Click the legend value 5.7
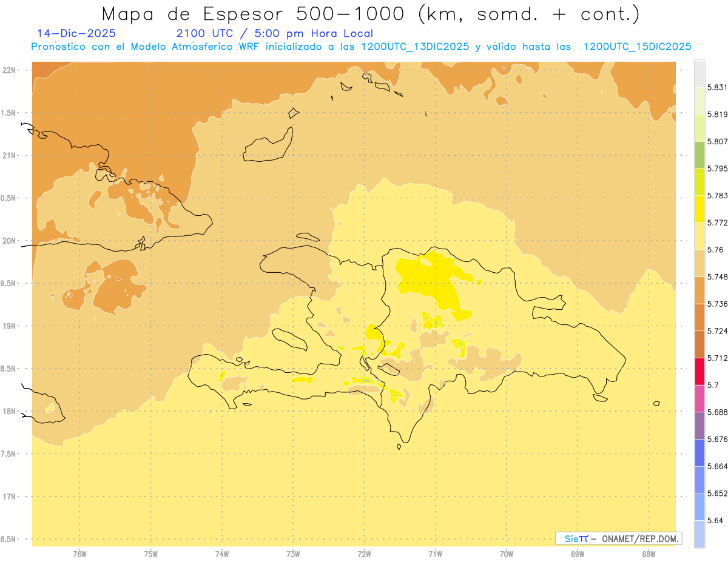The image size is (728, 562). tap(712, 384)
